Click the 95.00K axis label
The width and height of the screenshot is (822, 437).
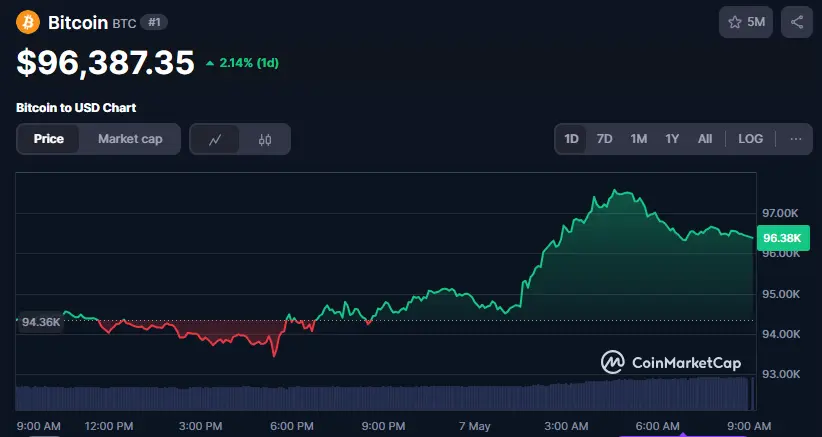[781, 294]
